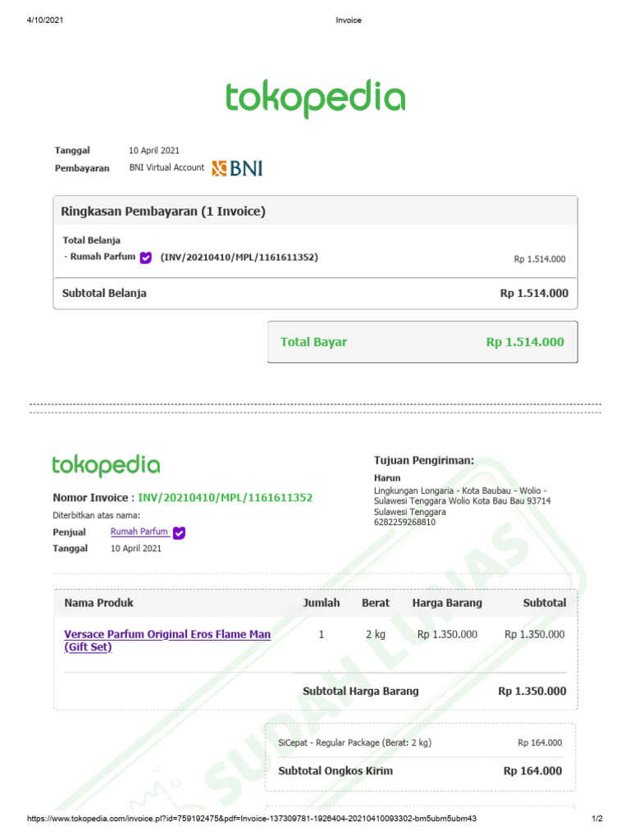Click the tokopedia.com invoice URL in footer
630x840 pixels.
tap(252, 819)
